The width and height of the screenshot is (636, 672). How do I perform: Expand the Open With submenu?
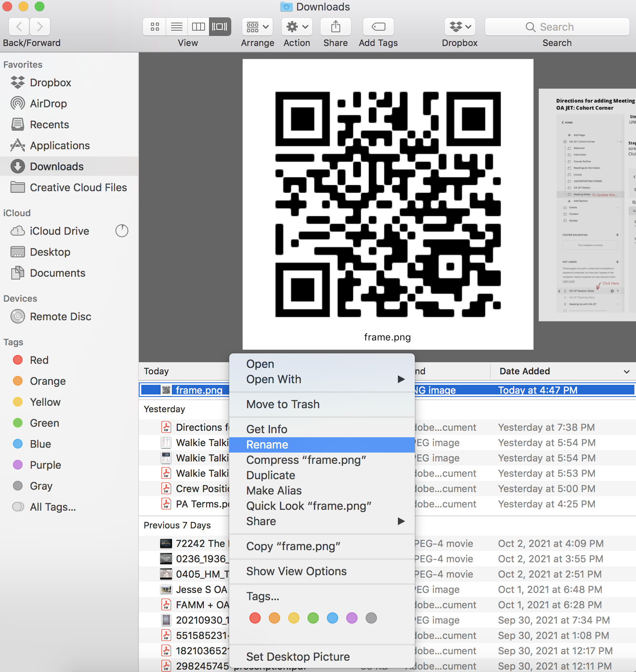[322, 379]
